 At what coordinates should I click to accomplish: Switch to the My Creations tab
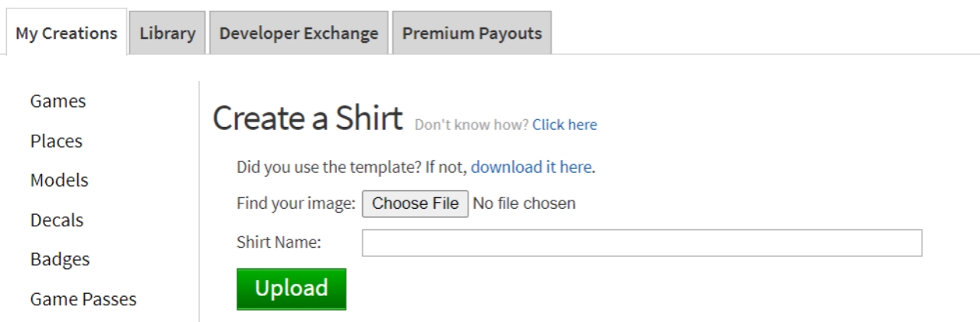click(x=66, y=33)
